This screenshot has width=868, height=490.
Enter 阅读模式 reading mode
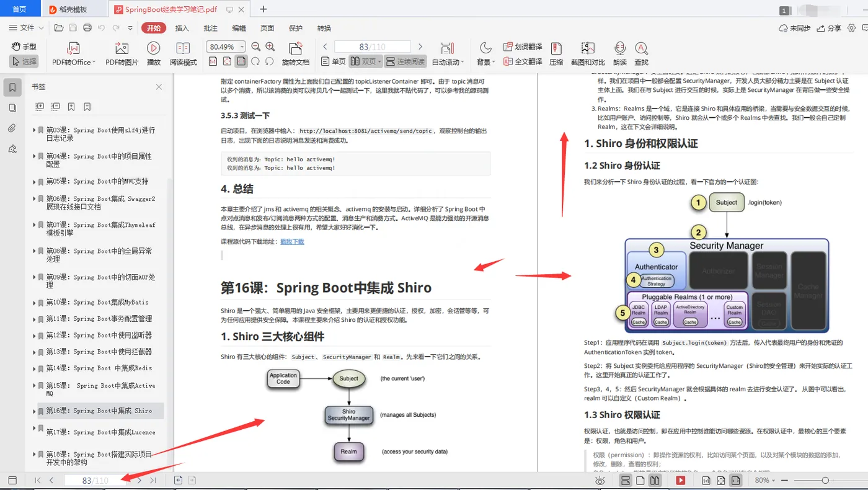point(183,53)
